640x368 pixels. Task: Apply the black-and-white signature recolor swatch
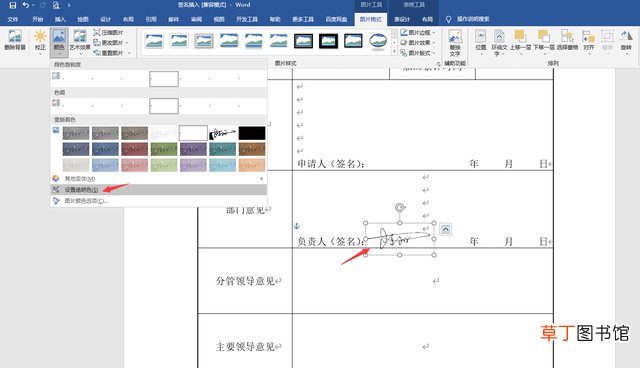pyautogui.click(x=222, y=133)
